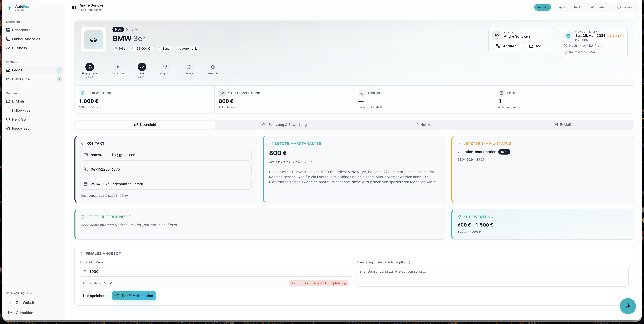Open Dashboard in the sidebar

[34, 30]
